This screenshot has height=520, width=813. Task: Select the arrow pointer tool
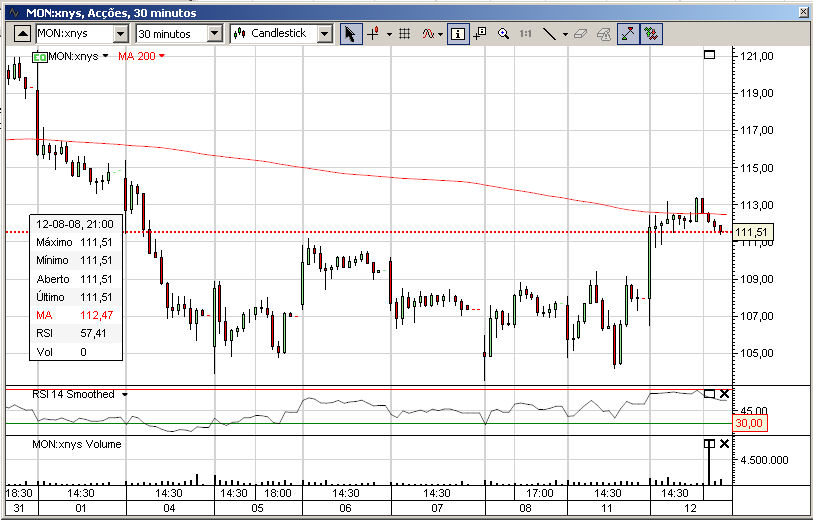(x=351, y=34)
